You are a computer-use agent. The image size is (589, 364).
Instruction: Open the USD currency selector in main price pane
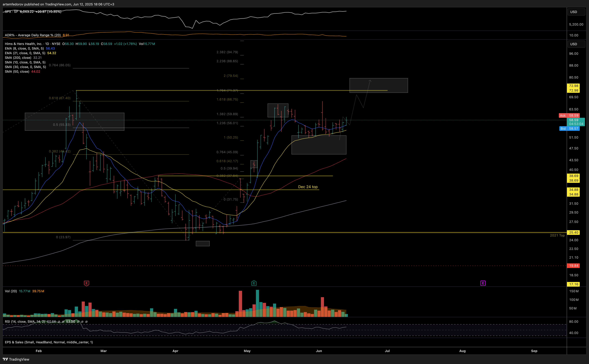click(x=576, y=44)
